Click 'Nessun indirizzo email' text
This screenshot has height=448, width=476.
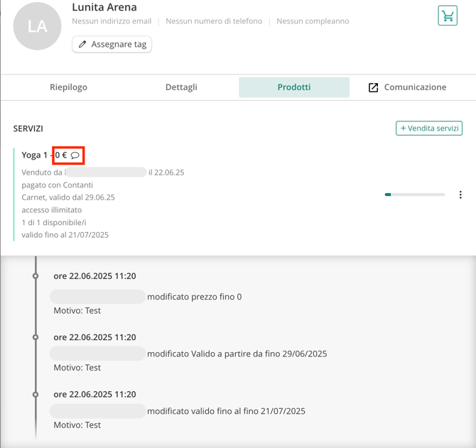pos(112,21)
